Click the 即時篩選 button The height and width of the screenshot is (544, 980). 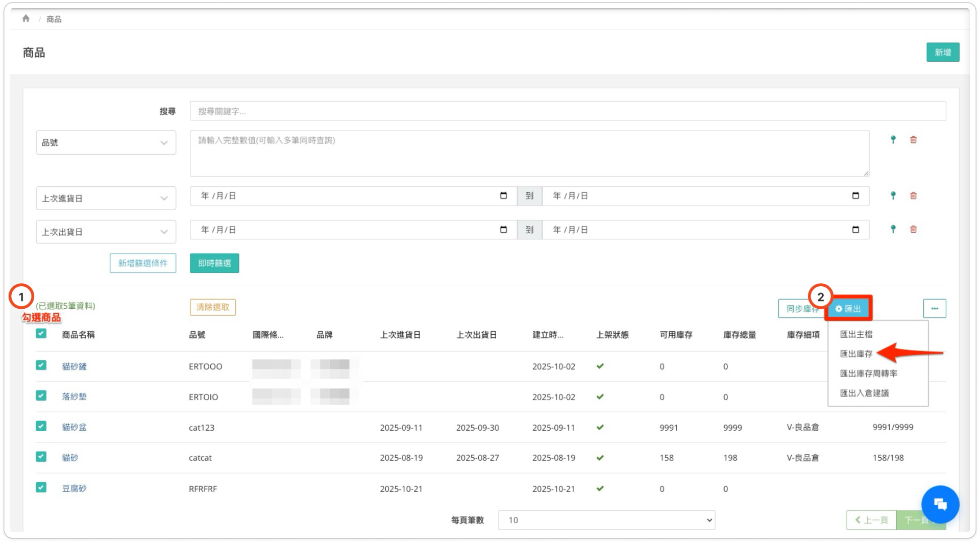point(214,263)
